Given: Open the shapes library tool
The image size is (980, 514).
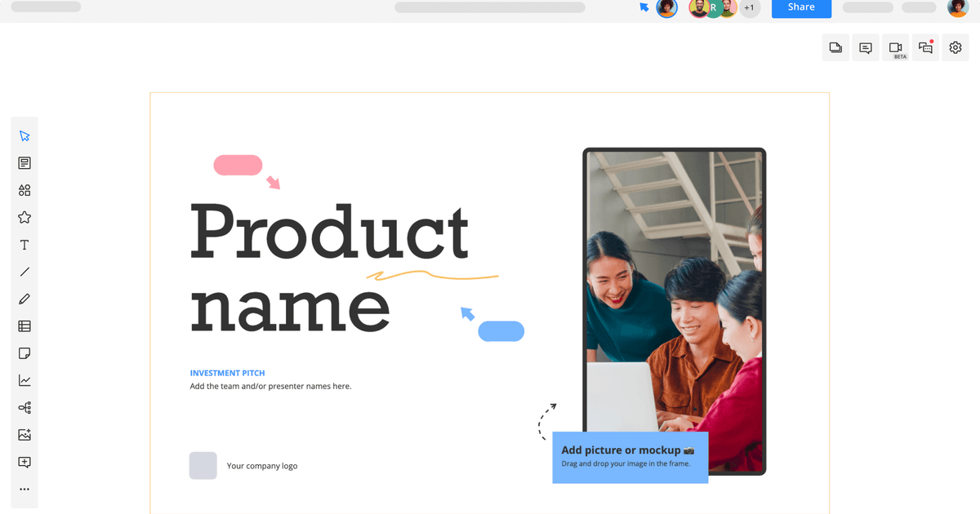Looking at the screenshot, I should click(24, 190).
